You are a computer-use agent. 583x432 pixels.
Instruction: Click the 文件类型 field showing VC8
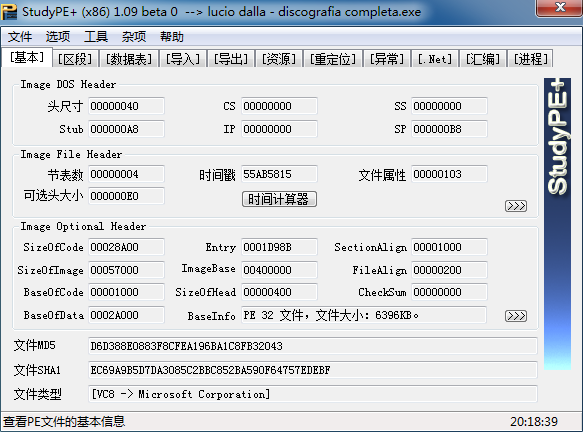[x=313, y=394]
